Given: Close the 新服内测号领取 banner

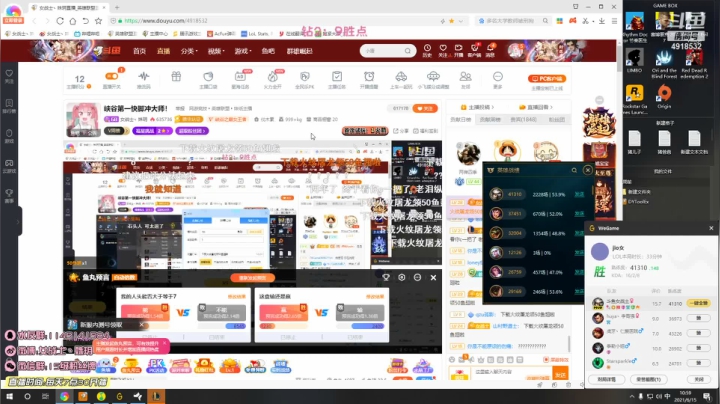Looking at the screenshot, I should pyautogui.click(x=141, y=325).
